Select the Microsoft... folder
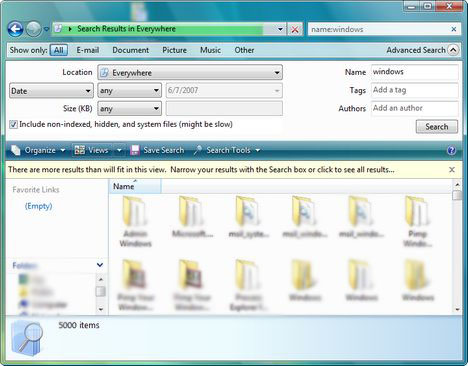The height and width of the screenshot is (366, 468). 192,217
